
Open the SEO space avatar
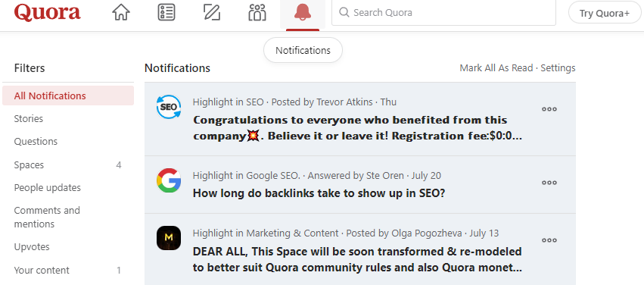169,107
